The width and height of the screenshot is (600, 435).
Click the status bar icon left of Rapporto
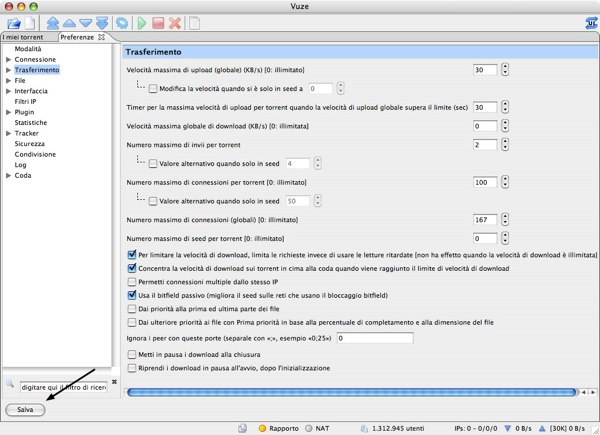coord(242,428)
